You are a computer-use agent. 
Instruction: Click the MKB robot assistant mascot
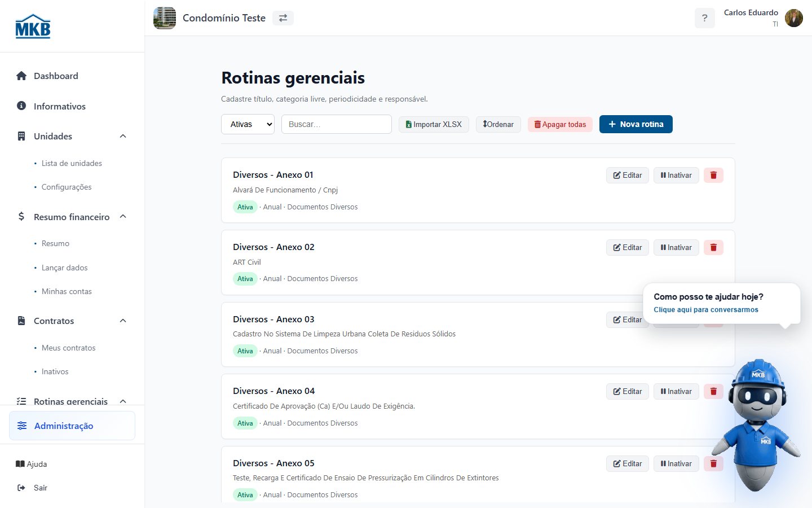756,424
